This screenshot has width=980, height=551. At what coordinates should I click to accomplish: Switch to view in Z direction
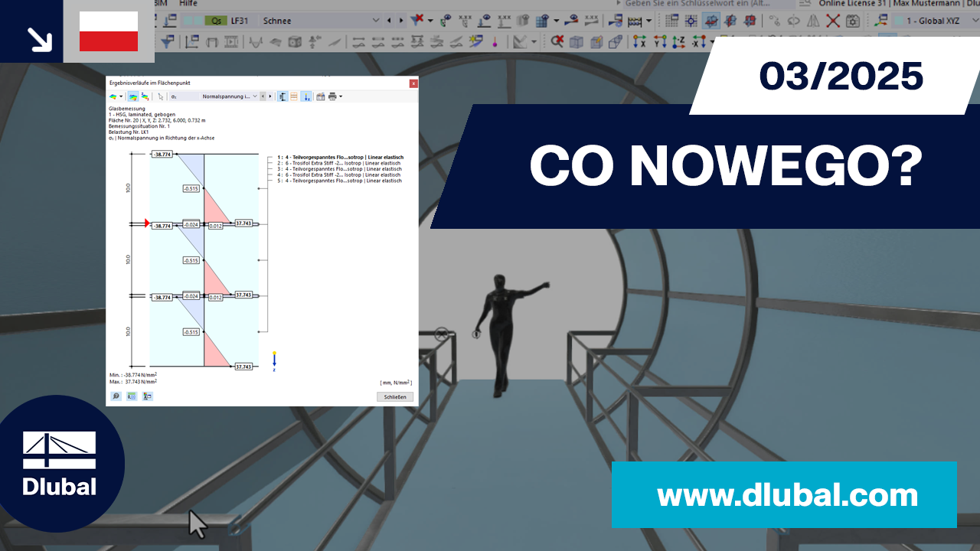point(679,41)
